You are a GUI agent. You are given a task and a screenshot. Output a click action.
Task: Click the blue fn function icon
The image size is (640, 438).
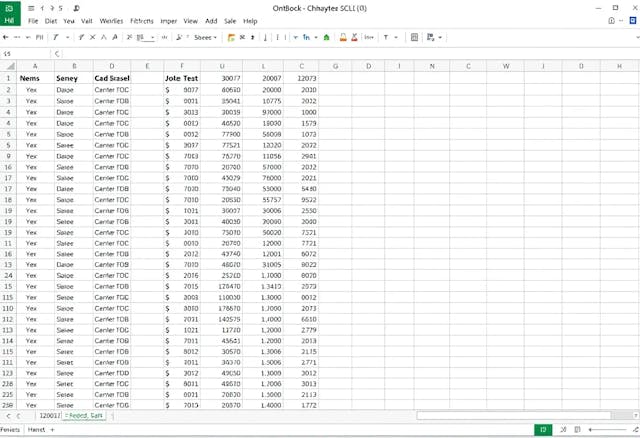coord(306,37)
